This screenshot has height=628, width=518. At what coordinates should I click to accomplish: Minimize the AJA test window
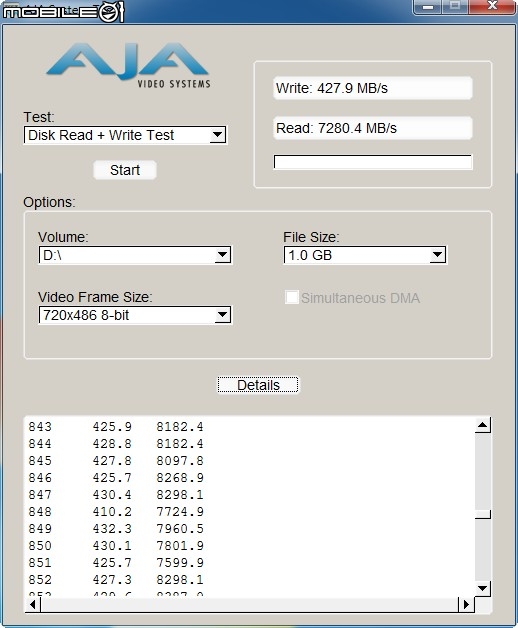(427, 6)
